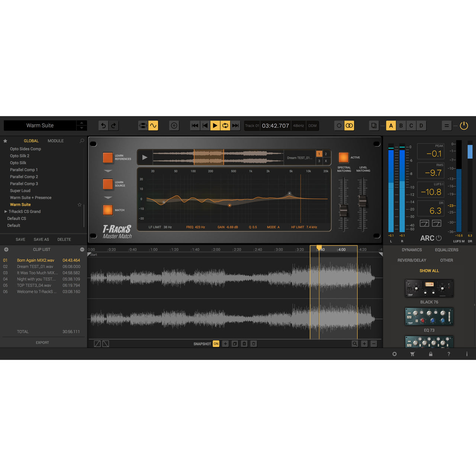Toggle the Spectral Matching active switch

coord(344,157)
